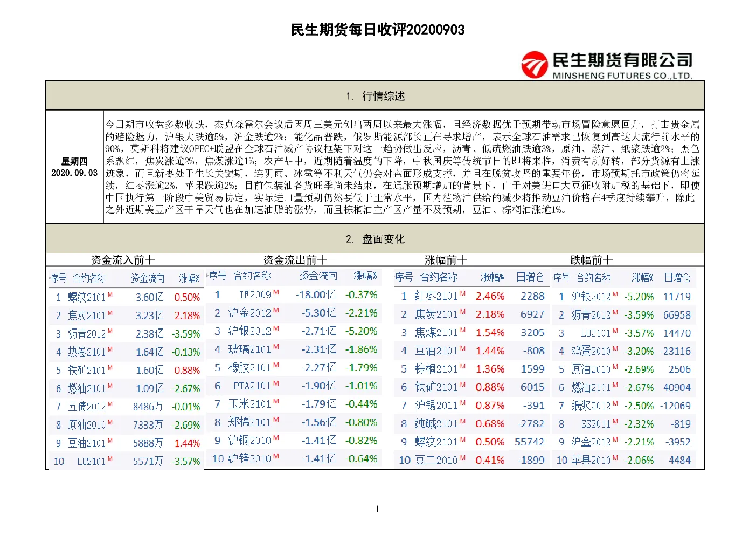Click the section heading 2. 盘面变化
The image size is (756, 535).
pyautogui.click(x=375, y=239)
